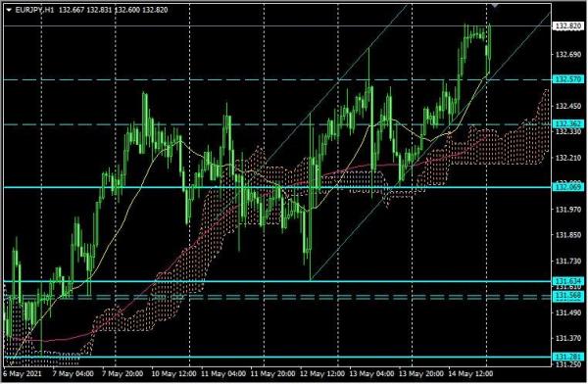
Task: Select the current price label 132.820
Action: pyautogui.click(x=568, y=25)
